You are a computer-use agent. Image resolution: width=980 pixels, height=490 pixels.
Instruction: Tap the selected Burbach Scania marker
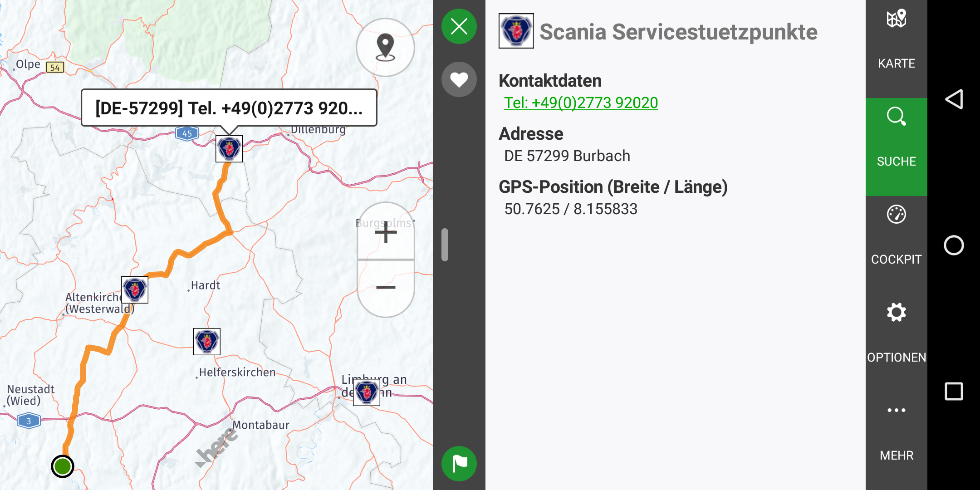click(229, 149)
